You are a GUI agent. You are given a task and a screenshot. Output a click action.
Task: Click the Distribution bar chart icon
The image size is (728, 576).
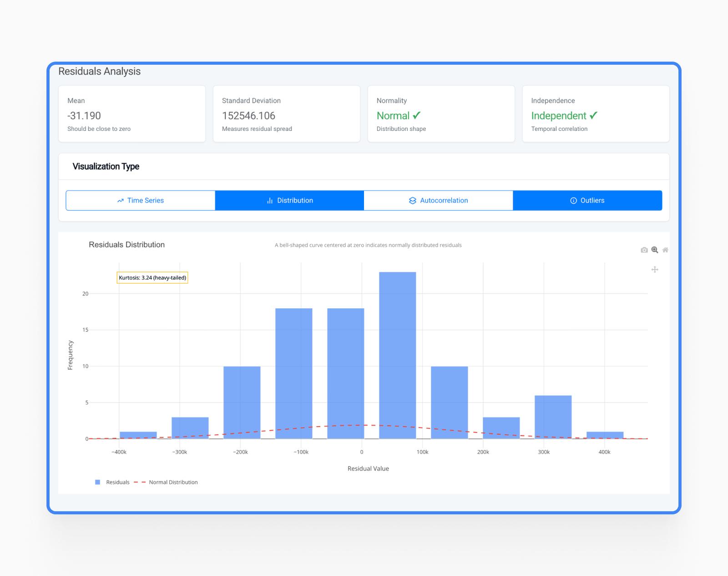pos(270,200)
